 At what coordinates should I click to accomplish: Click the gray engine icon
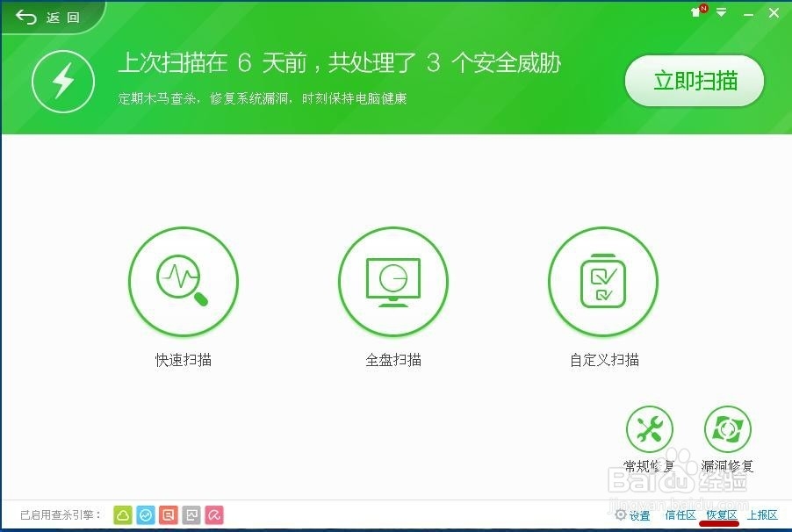point(191,515)
